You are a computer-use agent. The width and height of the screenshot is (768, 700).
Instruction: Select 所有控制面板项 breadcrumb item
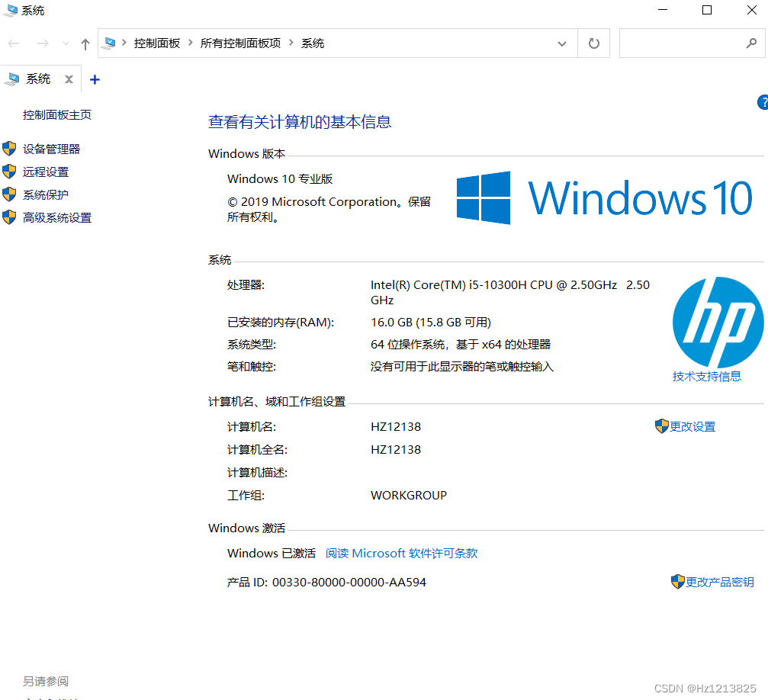(x=240, y=43)
